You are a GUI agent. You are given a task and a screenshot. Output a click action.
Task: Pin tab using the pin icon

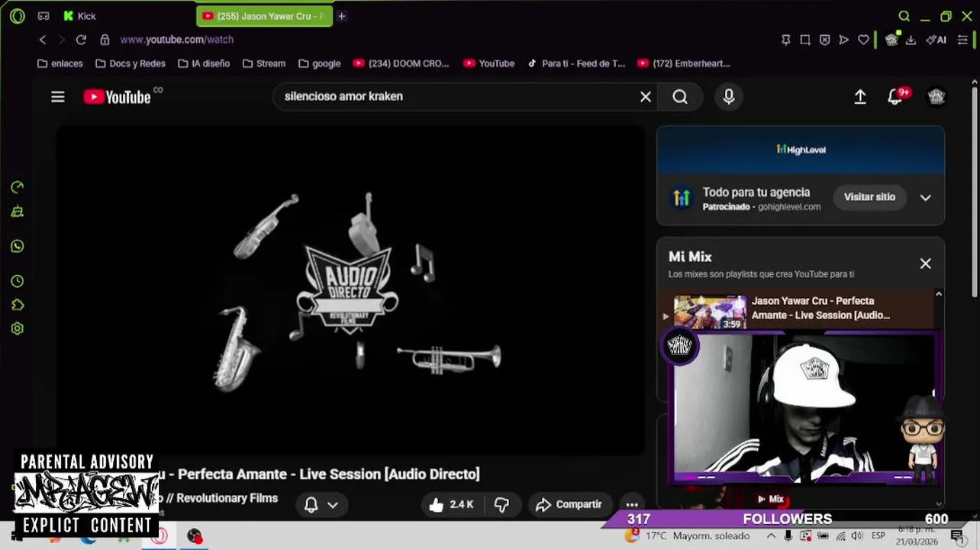[x=785, y=40]
